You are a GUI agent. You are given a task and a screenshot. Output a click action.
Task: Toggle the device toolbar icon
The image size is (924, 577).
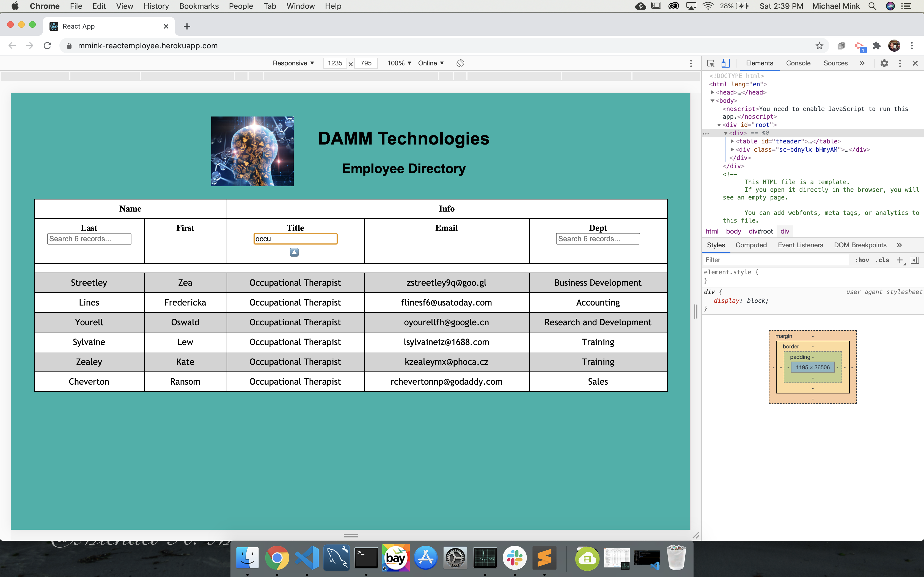pos(725,63)
